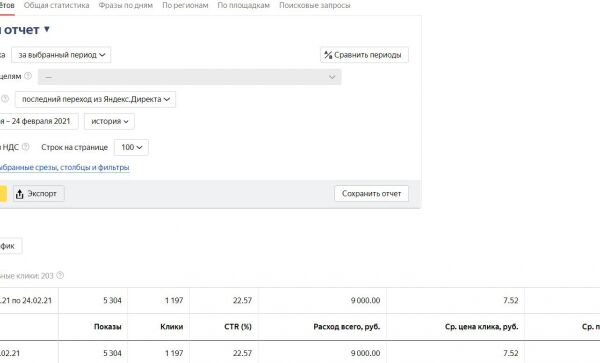Select the 'по 24.02.21' summary row label

[x=26, y=301]
